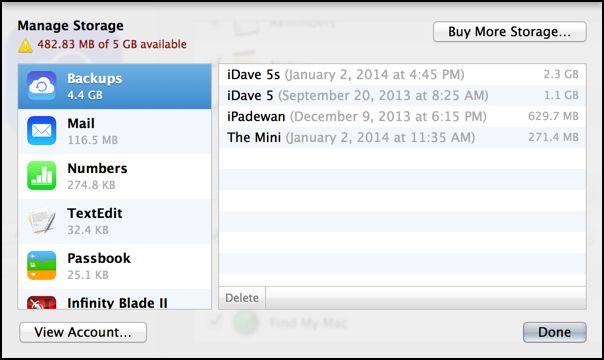
Task: Click the green Numbers chart icon
Action: 42,176
